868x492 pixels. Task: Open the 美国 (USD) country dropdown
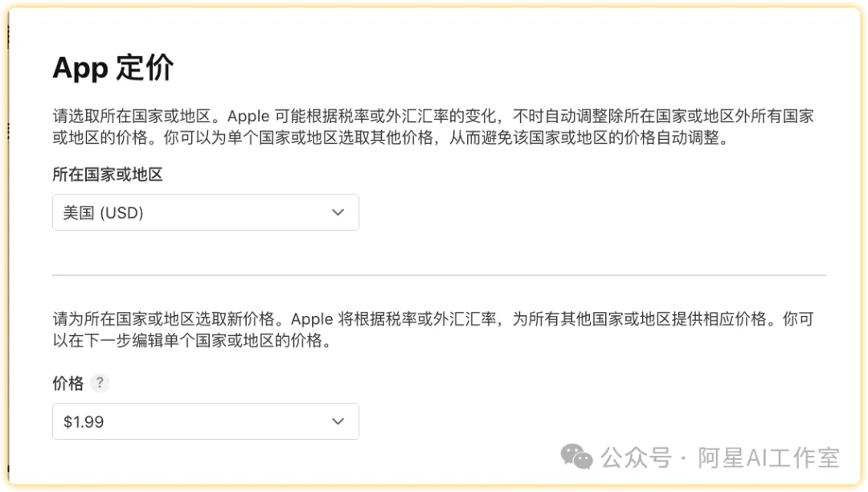(x=205, y=212)
